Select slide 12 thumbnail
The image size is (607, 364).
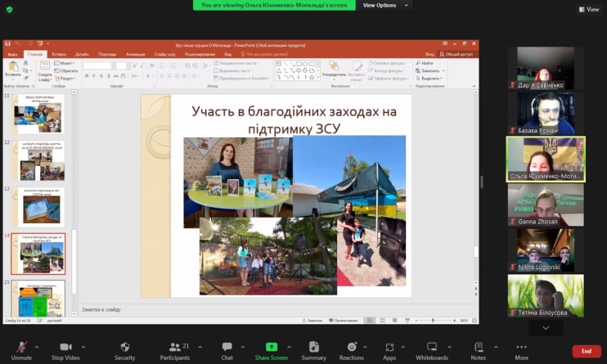[38, 160]
